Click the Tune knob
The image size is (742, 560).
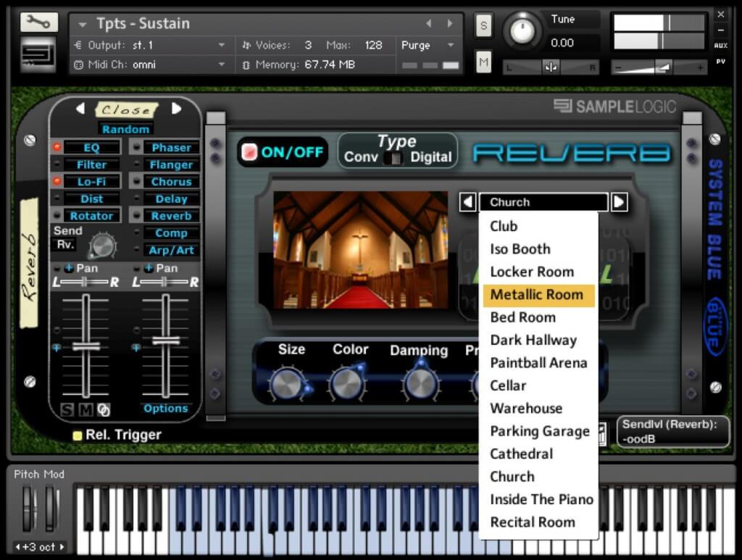click(x=522, y=30)
